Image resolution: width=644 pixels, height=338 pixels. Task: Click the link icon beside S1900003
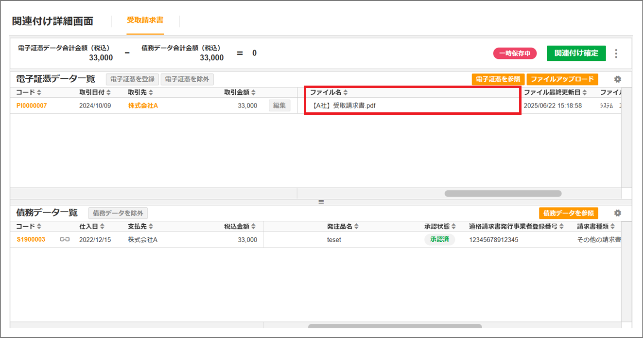pos(65,240)
